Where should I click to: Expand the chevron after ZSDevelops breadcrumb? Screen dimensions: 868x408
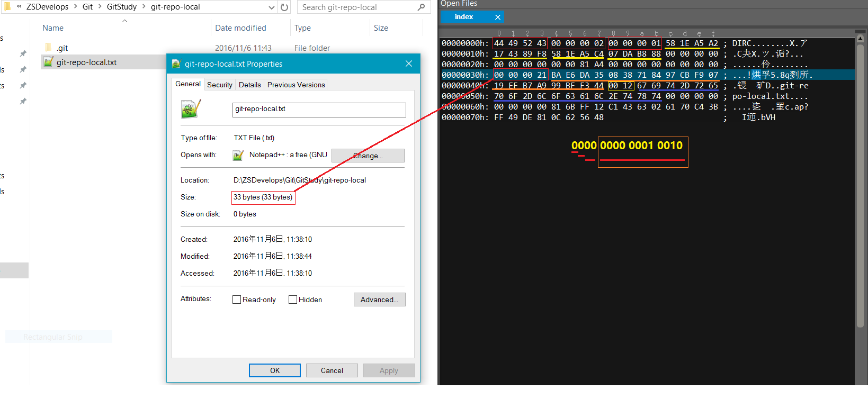pos(75,7)
